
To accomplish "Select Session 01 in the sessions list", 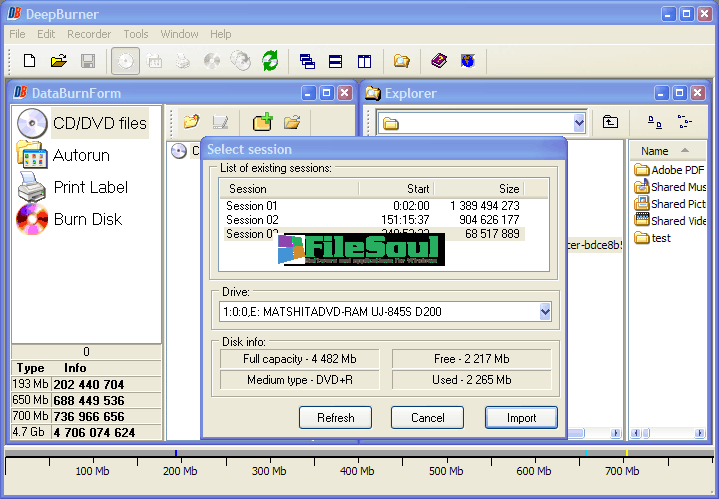I will (252, 206).
